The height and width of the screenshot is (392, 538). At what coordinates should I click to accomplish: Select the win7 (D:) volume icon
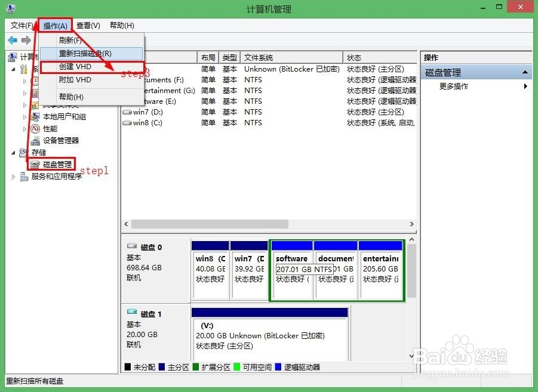pos(127,112)
